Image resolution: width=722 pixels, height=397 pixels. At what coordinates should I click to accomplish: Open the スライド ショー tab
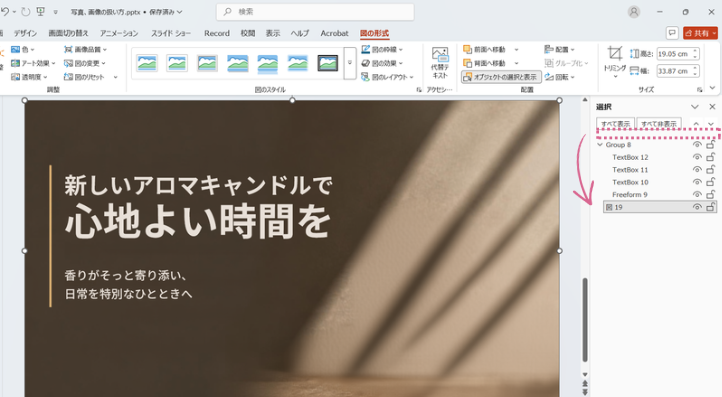pyautogui.click(x=171, y=33)
